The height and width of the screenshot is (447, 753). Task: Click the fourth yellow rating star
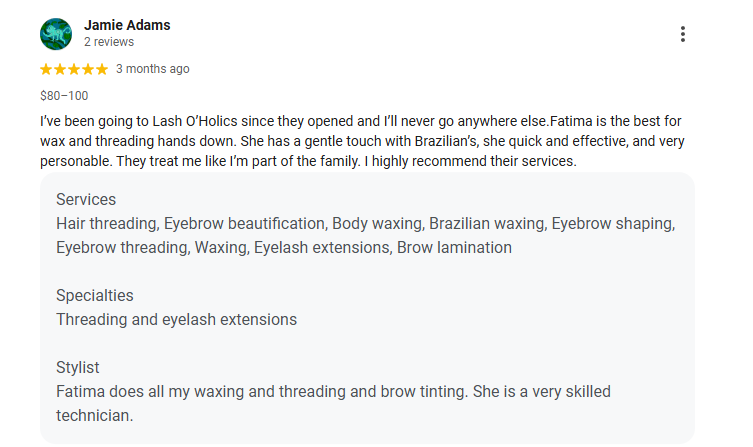point(88,69)
